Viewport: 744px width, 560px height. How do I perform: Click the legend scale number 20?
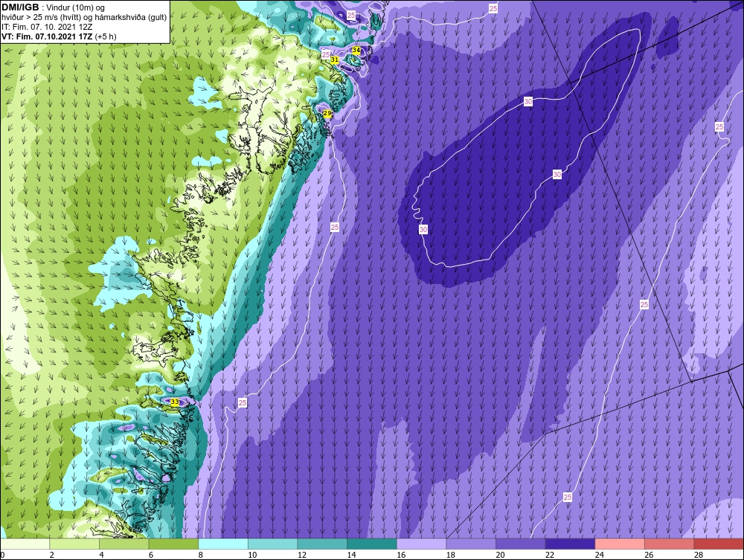tap(500, 555)
